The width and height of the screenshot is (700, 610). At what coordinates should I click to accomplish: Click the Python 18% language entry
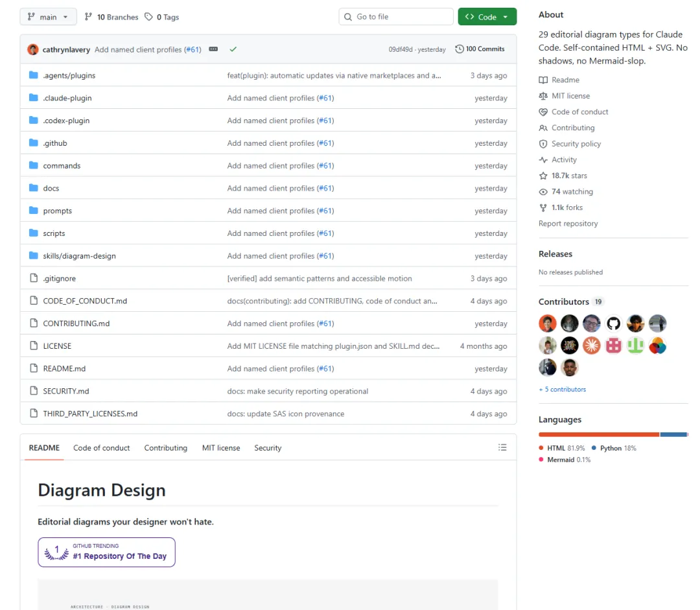coord(614,448)
